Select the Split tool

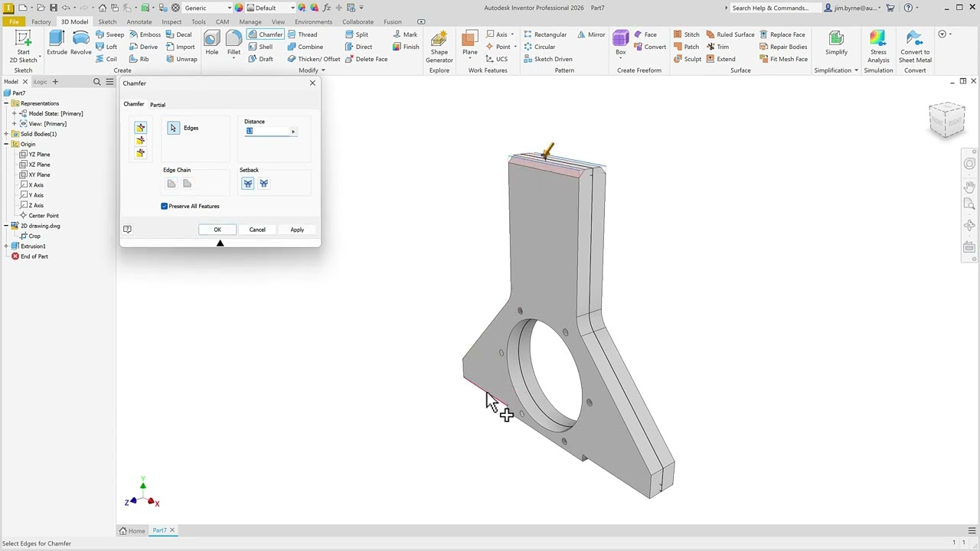(x=356, y=34)
